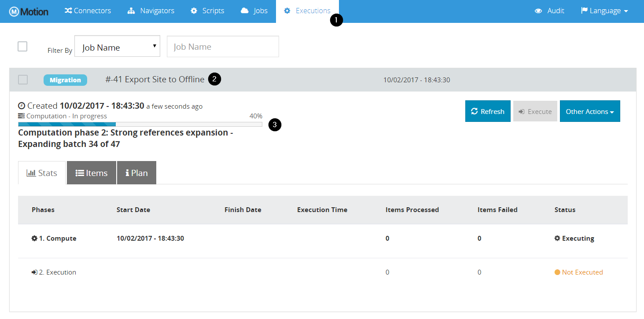Expand the Language dropdown
644x319 pixels.
coord(604,11)
